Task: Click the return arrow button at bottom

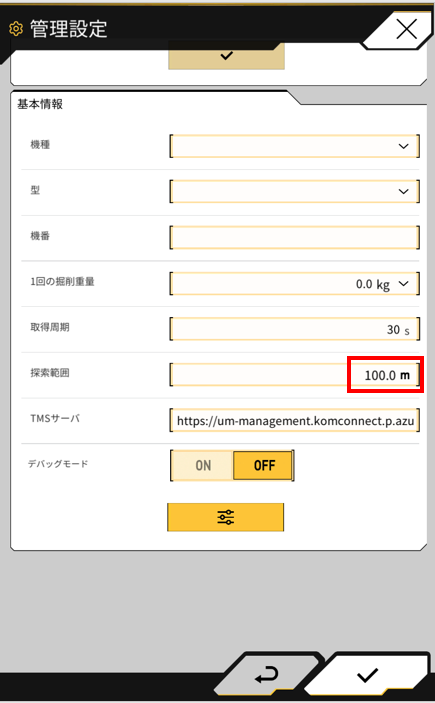Action: pos(267,675)
